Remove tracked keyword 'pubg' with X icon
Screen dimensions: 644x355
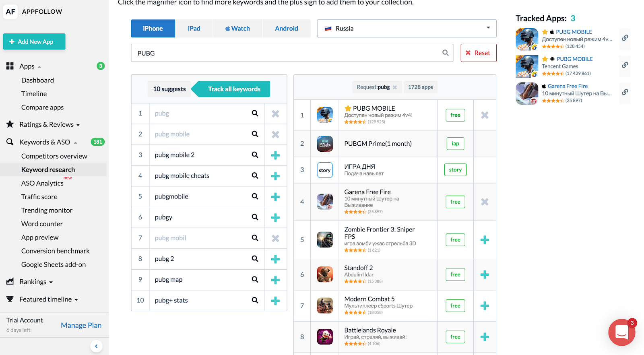click(x=275, y=114)
